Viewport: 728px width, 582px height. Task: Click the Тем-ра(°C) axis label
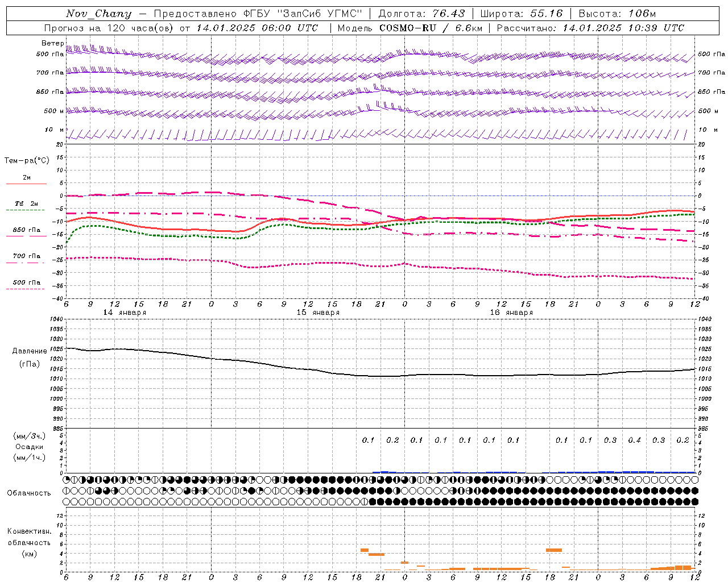click(x=27, y=161)
